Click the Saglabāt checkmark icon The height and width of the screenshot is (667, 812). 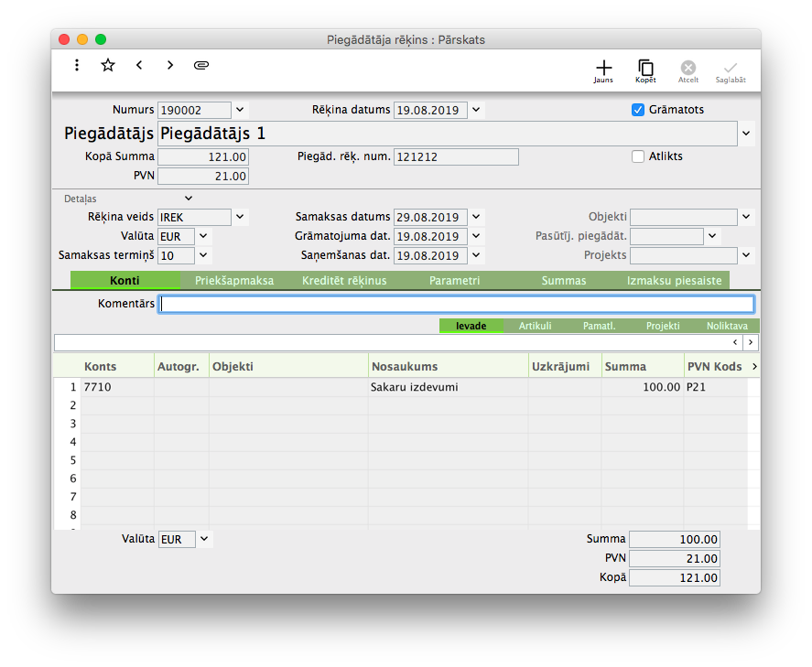(x=730, y=70)
